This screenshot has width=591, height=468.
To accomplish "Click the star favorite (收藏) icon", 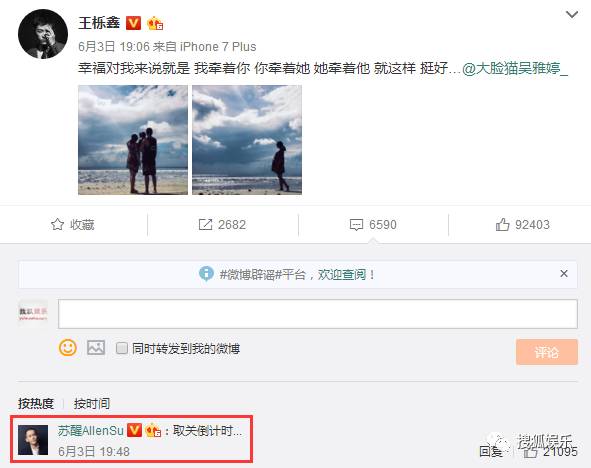I will [57, 224].
